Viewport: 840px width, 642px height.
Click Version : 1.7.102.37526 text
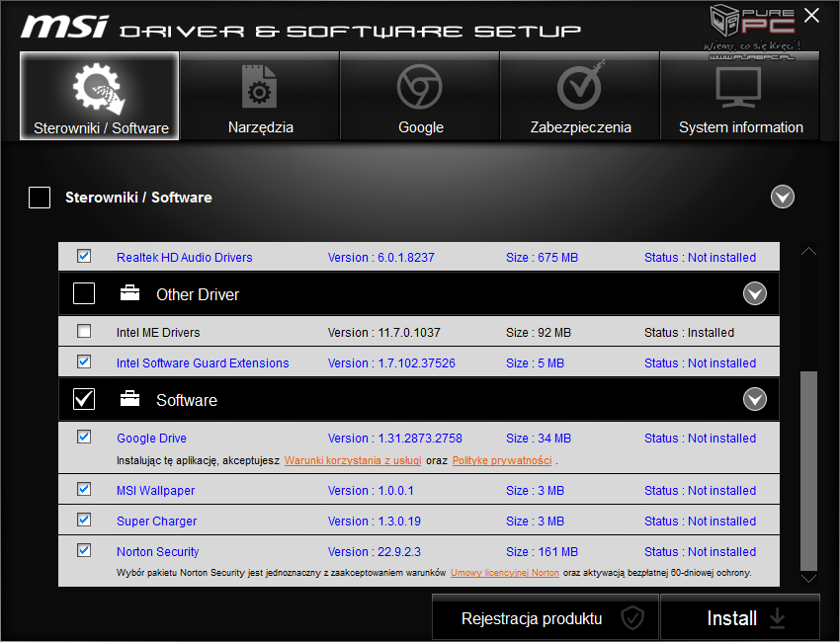391,363
